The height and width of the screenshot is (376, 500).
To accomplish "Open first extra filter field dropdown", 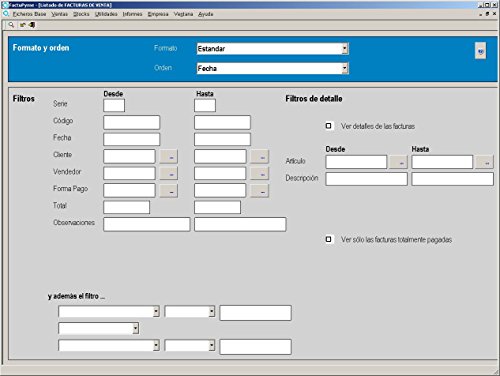I will (x=156, y=311).
